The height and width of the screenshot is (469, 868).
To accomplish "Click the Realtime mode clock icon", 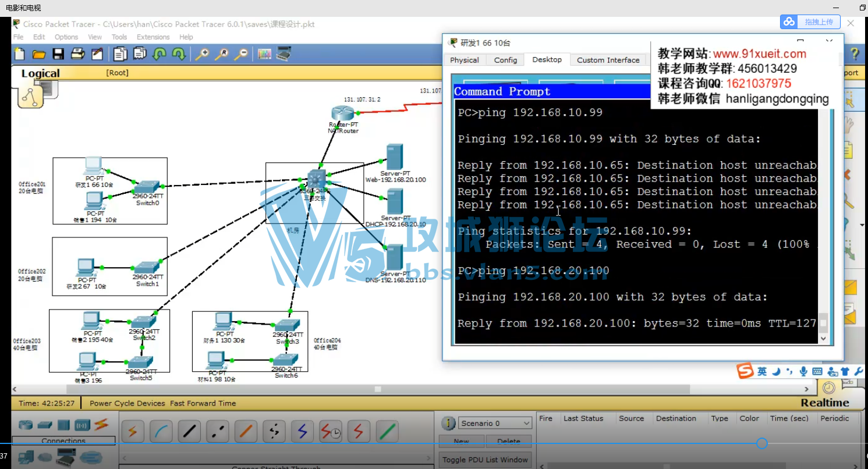I will [828, 387].
